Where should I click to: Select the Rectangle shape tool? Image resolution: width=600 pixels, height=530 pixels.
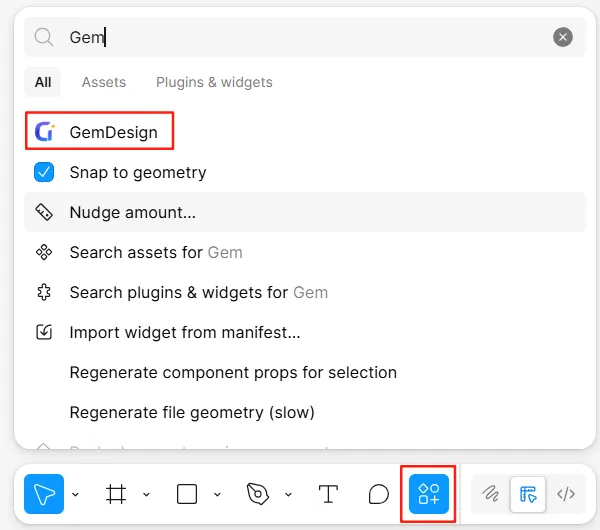pos(187,493)
